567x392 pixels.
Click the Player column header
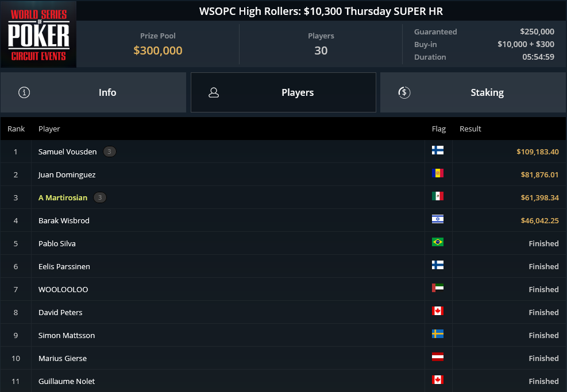point(49,129)
